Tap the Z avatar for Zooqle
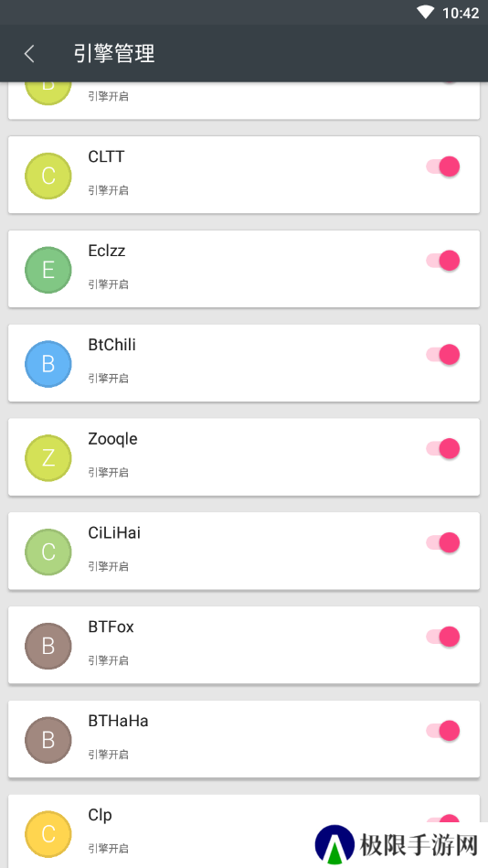 (48, 458)
